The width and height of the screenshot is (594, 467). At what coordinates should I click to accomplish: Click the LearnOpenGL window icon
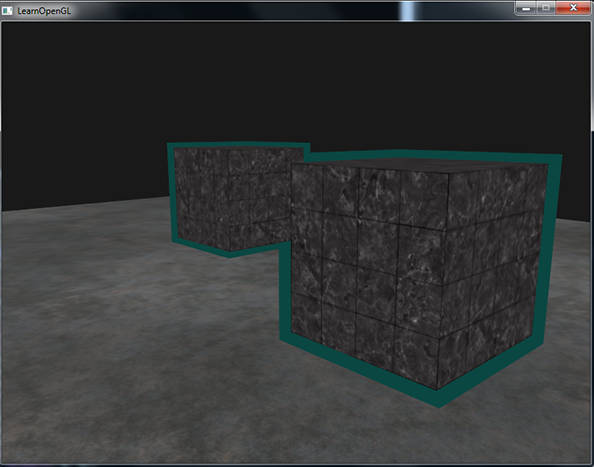click(7, 11)
